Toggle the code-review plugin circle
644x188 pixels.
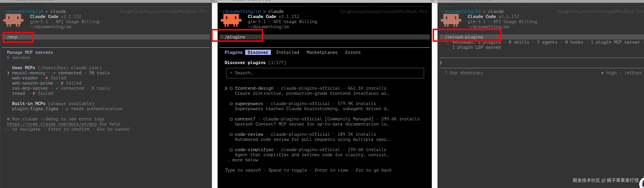(x=231, y=134)
